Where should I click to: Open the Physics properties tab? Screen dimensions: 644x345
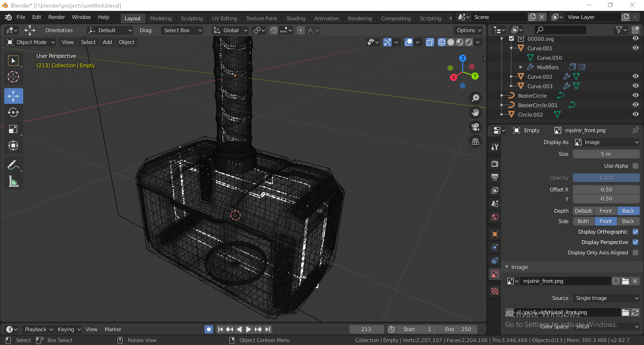[495, 247]
